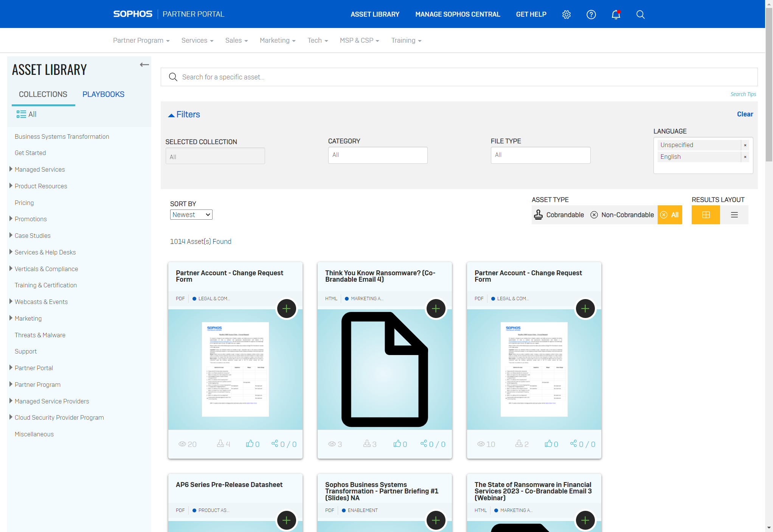Click plus on State of Ransomware Financial Services card

click(585, 521)
